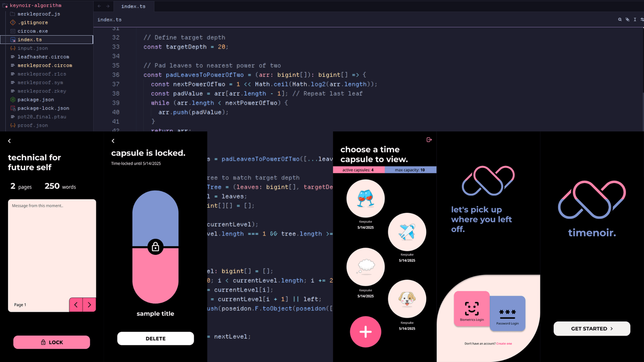Click the DELETE capsule button
The width and height of the screenshot is (644, 362).
point(156,339)
